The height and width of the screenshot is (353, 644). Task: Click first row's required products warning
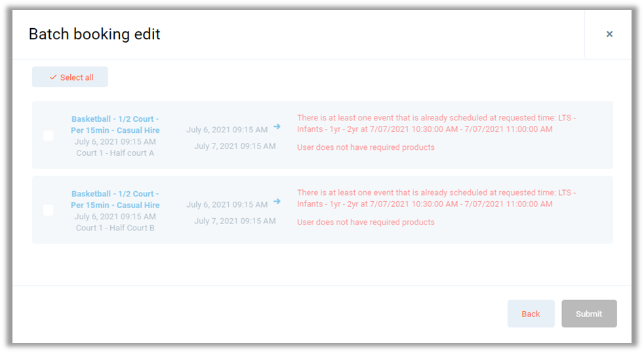click(x=366, y=147)
